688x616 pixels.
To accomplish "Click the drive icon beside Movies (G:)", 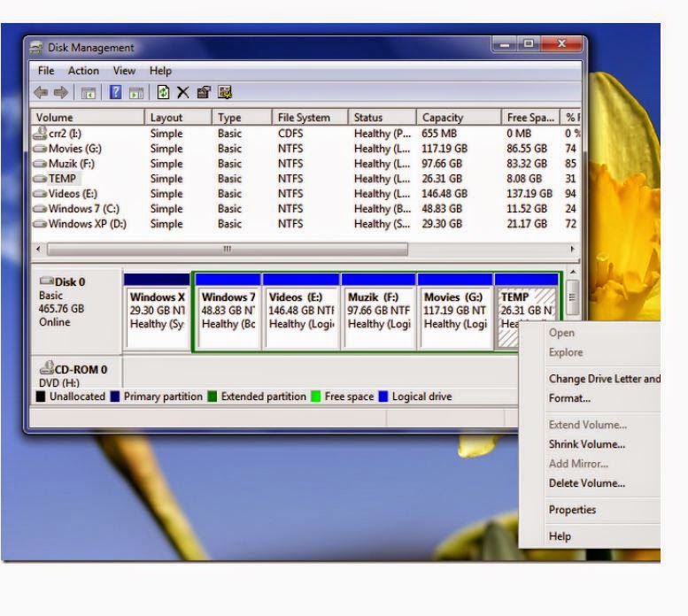I will (x=40, y=149).
